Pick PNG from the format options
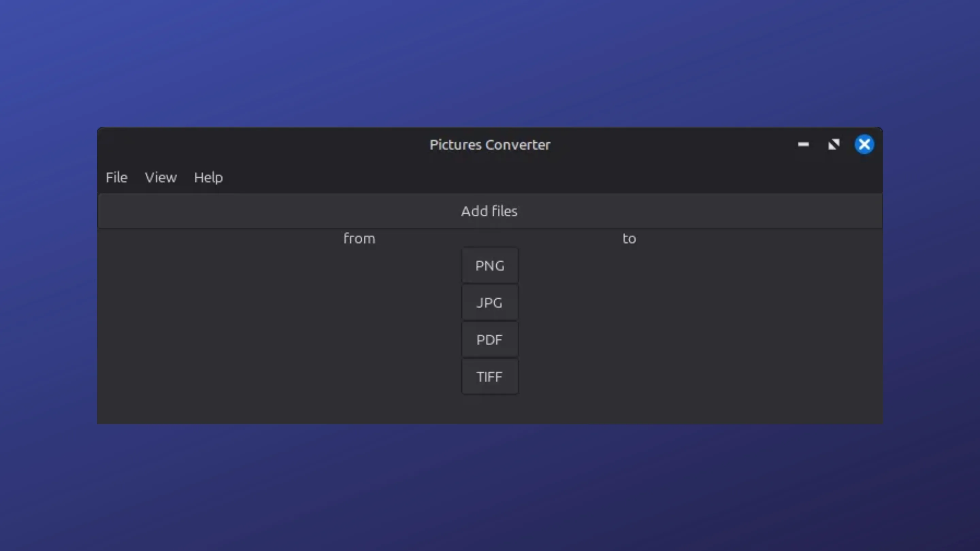Viewport: 980px width, 551px height. pyautogui.click(x=490, y=266)
